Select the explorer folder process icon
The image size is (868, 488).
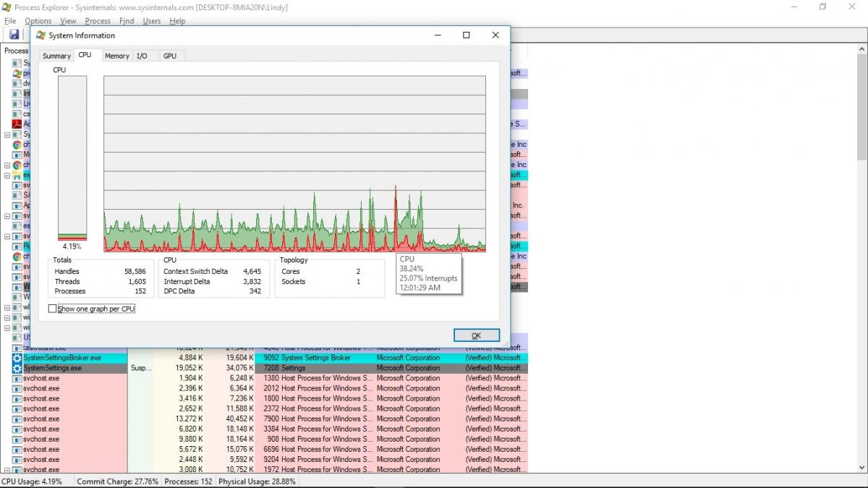click(17, 175)
